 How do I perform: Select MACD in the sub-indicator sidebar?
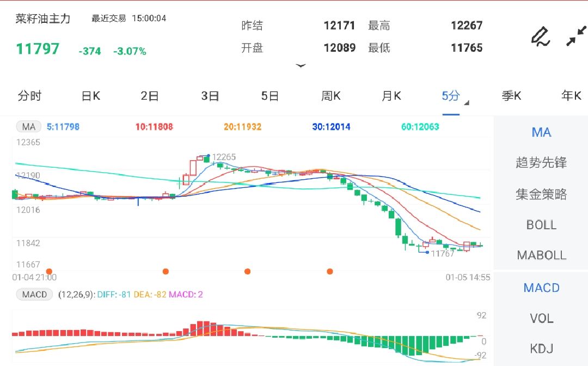point(541,288)
